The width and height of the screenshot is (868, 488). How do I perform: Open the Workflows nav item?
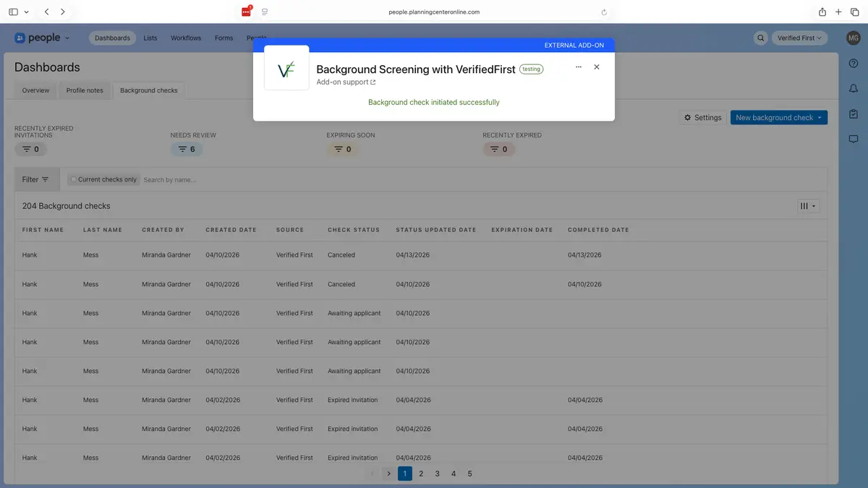coord(186,38)
